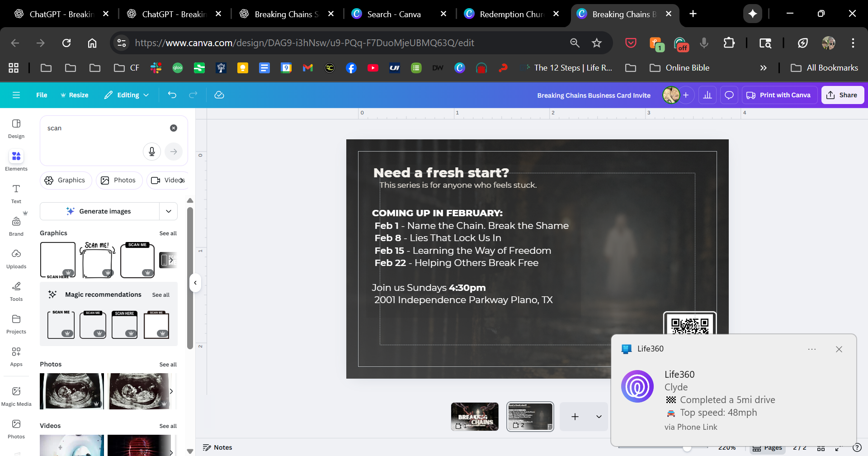This screenshot has width=868, height=456.
Task: Open the Text tool panel
Action: pyautogui.click(x=16, y=193)
